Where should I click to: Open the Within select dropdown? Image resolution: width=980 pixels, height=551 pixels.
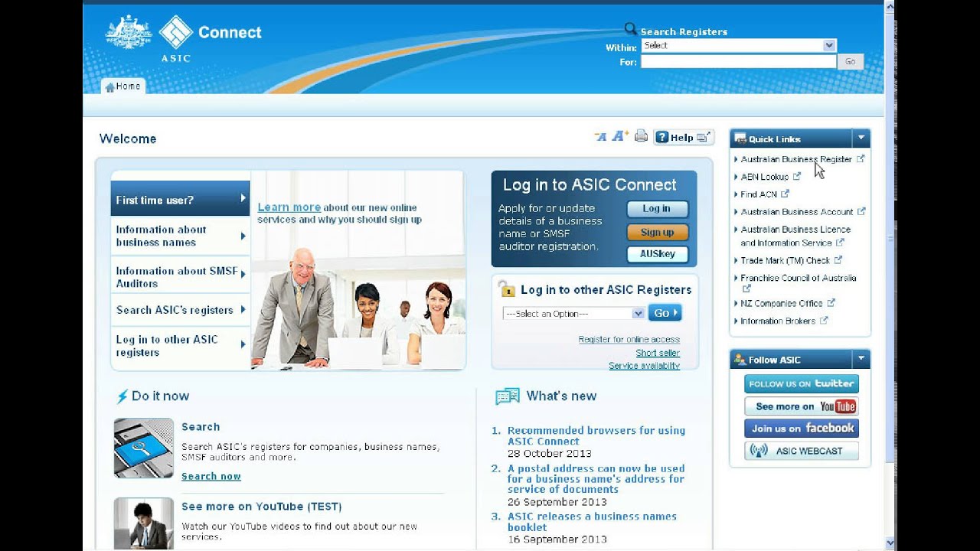point(738,45)
